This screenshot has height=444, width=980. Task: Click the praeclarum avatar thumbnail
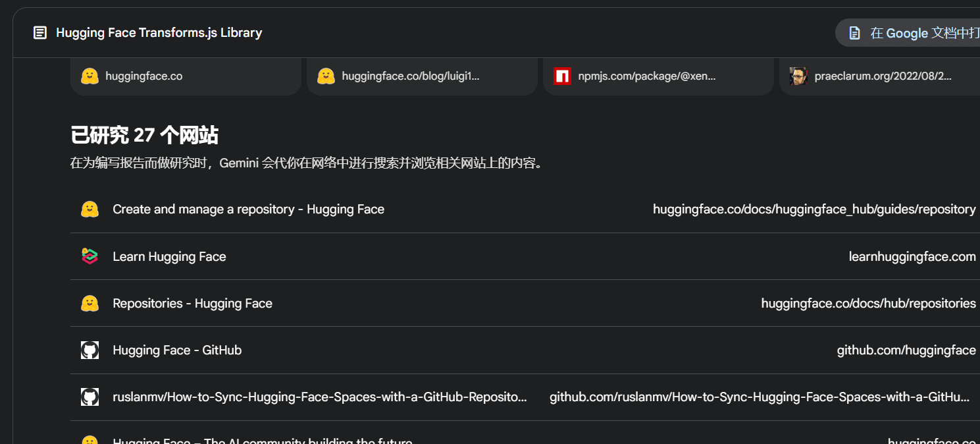pyautogui.click(x=798, y=76)
